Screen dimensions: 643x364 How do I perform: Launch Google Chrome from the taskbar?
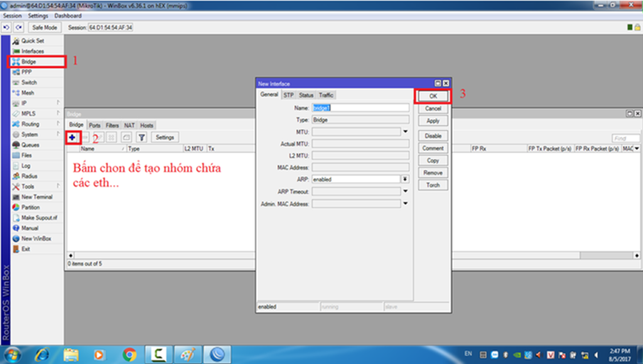129,354
